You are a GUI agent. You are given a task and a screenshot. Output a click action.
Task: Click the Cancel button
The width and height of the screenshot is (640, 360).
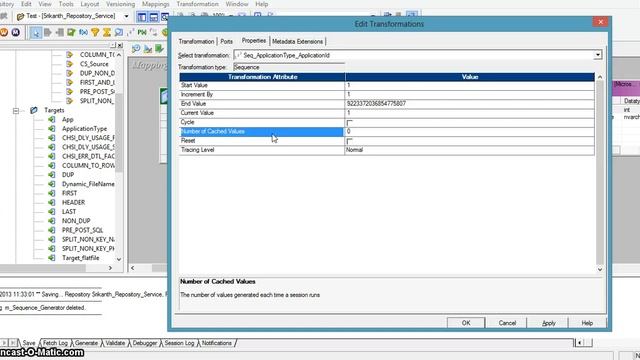507,323
